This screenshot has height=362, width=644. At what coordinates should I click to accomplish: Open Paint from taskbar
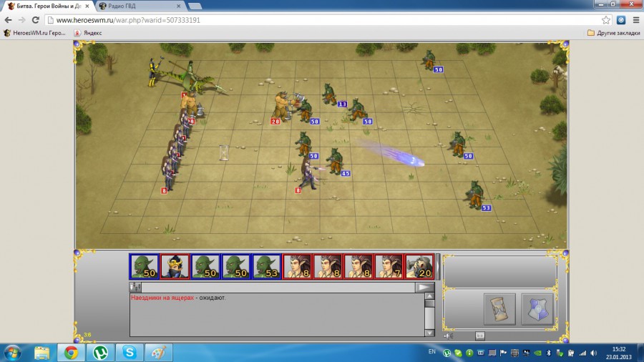(x=159, y=353)
